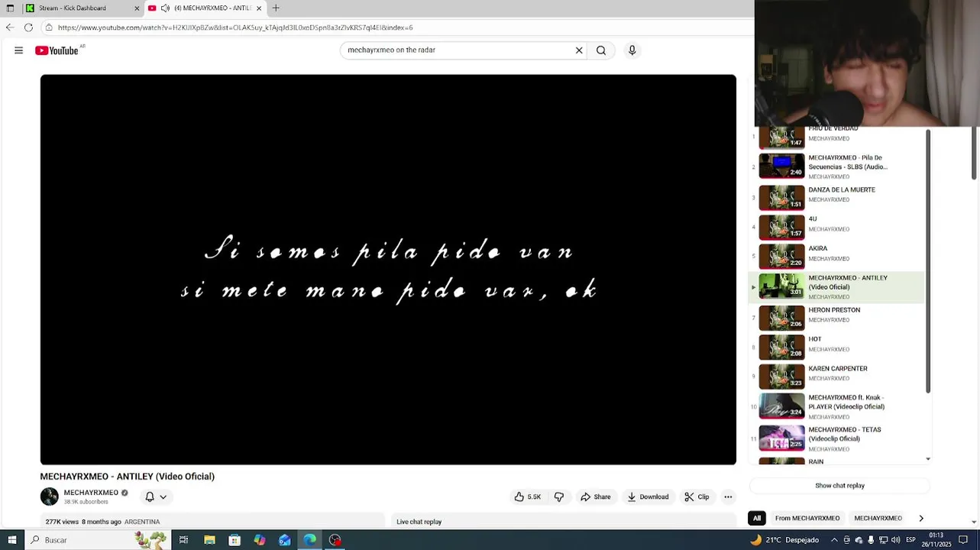The image size is (980, 550).
Task: Open a new browser tab
Action: [x=276, y=8]
